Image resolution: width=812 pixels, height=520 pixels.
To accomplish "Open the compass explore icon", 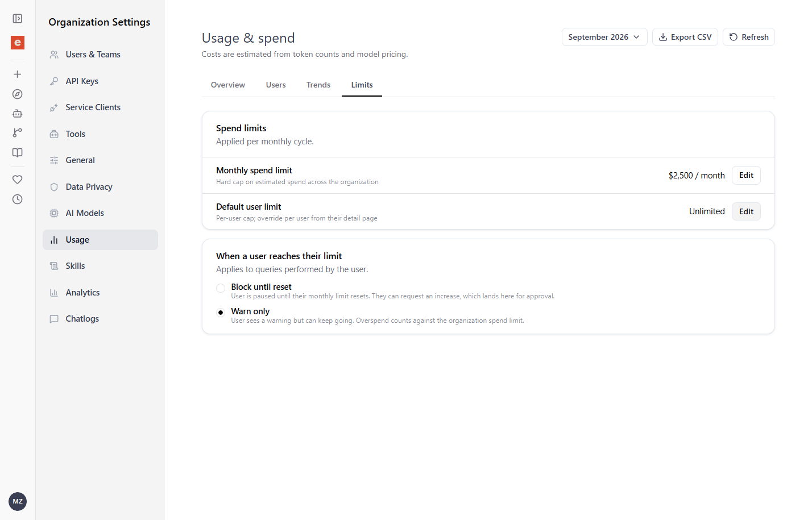I will coord(18,94).
